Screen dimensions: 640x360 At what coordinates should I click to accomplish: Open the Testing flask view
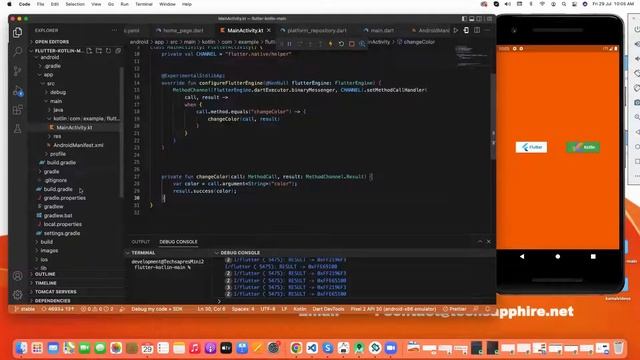18,129
